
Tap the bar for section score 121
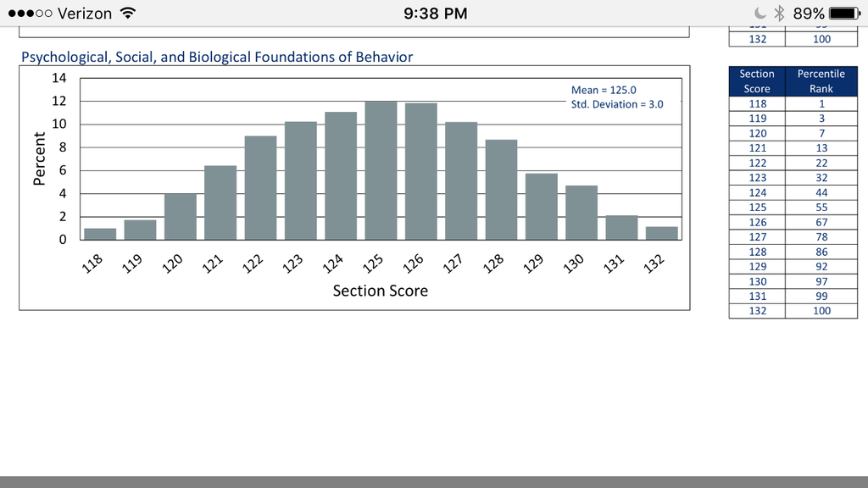pos(220,202)
